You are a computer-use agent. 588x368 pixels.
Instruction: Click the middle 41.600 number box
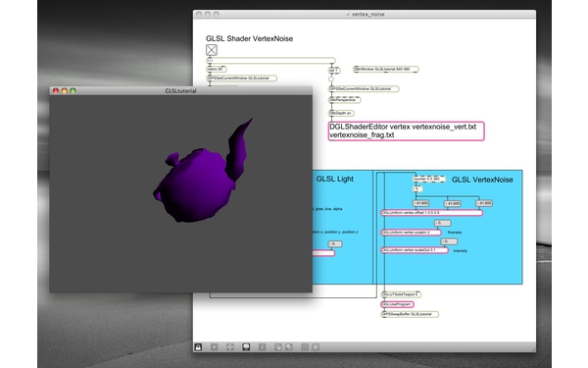(452, 203)
